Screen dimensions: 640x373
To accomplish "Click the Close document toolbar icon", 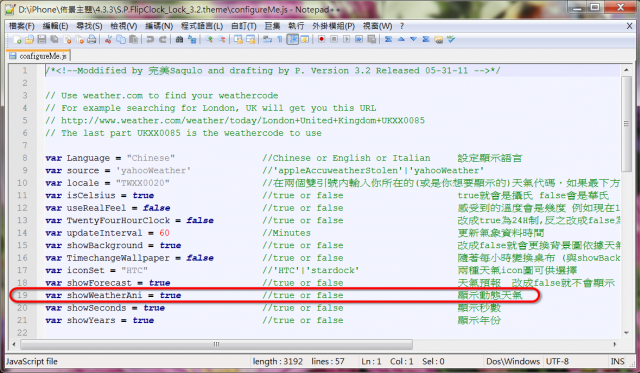I will 67,40.
